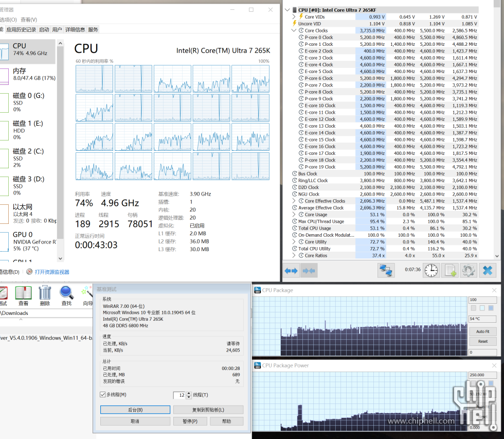This screenshot has width=504, height=439.
Task: Click the 查找 magnifier icon in WinRAR
Action: [66, 296]
